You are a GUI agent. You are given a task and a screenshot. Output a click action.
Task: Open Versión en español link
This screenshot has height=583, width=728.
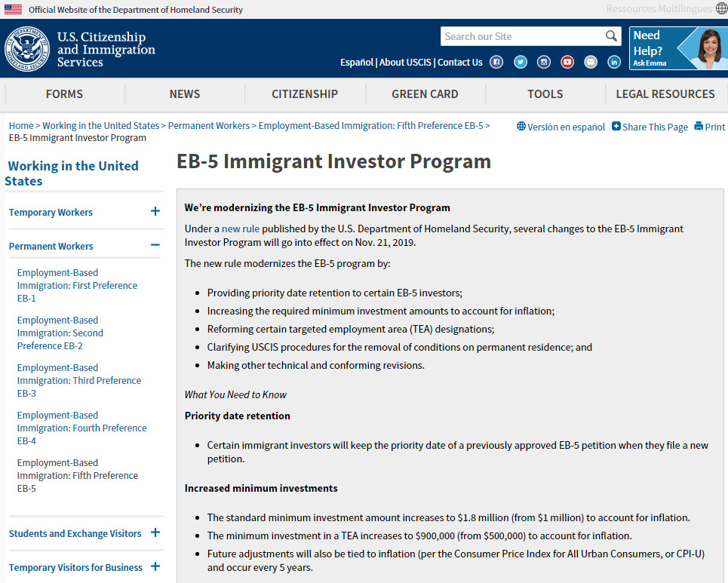566,127
